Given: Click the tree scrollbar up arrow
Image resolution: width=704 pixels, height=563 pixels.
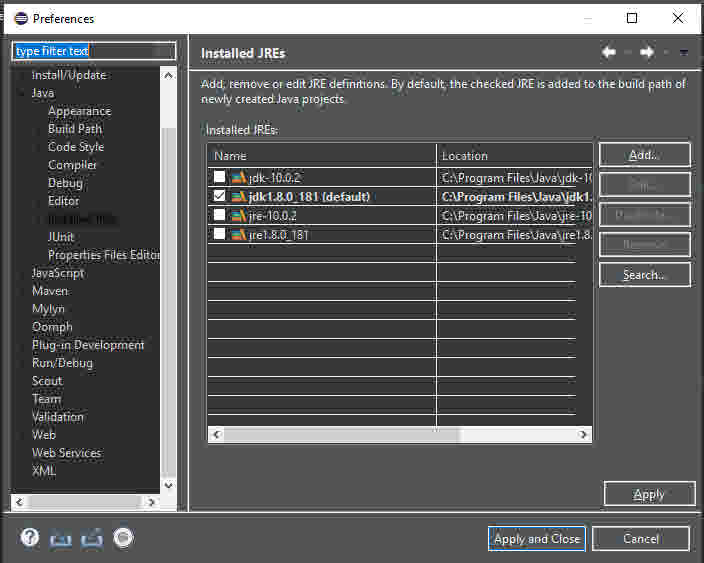Looking at the screenshot, I should pos(168,75).
